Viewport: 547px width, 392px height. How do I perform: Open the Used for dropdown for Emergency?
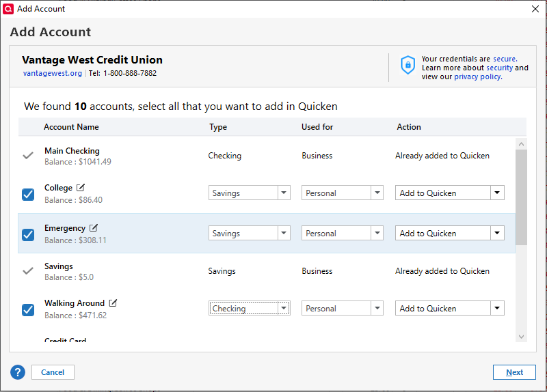pos(377,234)
